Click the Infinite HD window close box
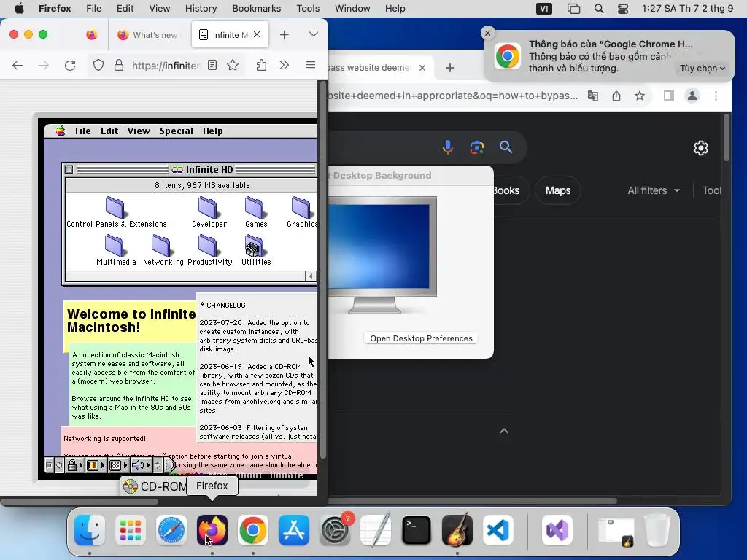 [69, 169]
